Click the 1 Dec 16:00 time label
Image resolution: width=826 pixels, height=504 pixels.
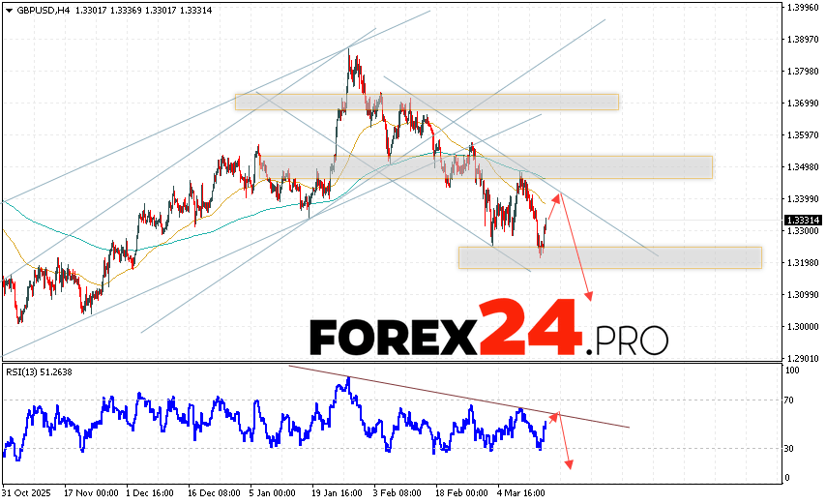coord(150,493)
